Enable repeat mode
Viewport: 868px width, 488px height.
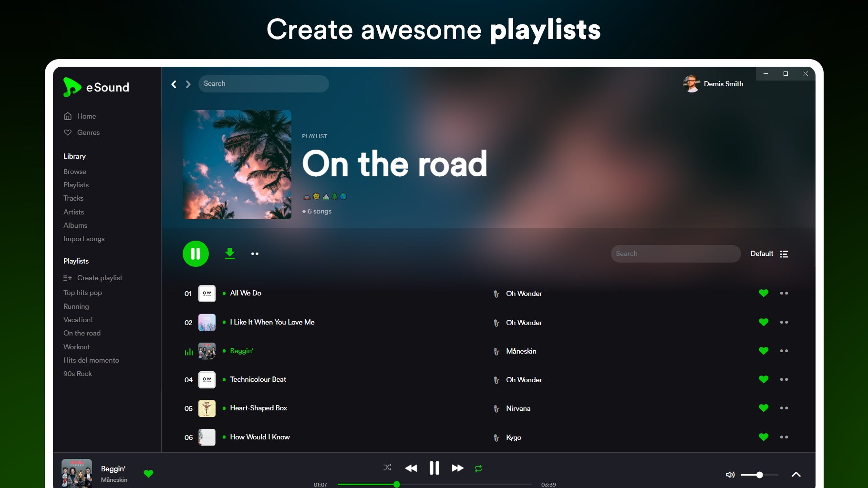click(478, 468)
